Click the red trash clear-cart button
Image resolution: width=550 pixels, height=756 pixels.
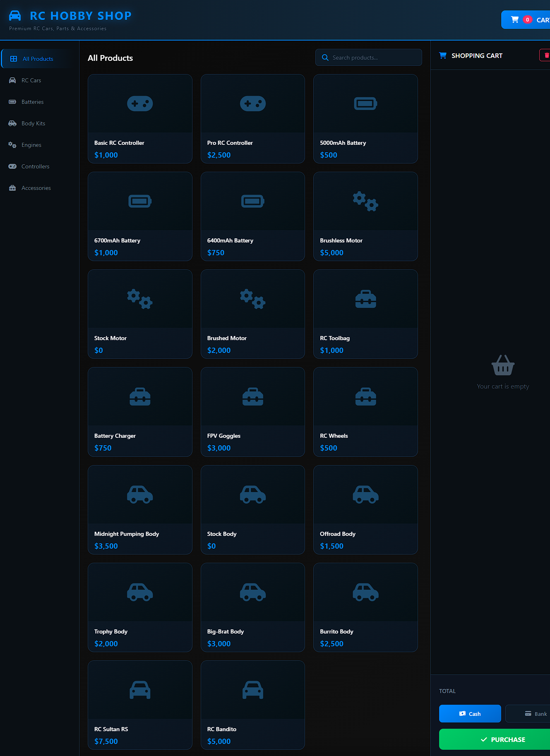click(545, 55)
